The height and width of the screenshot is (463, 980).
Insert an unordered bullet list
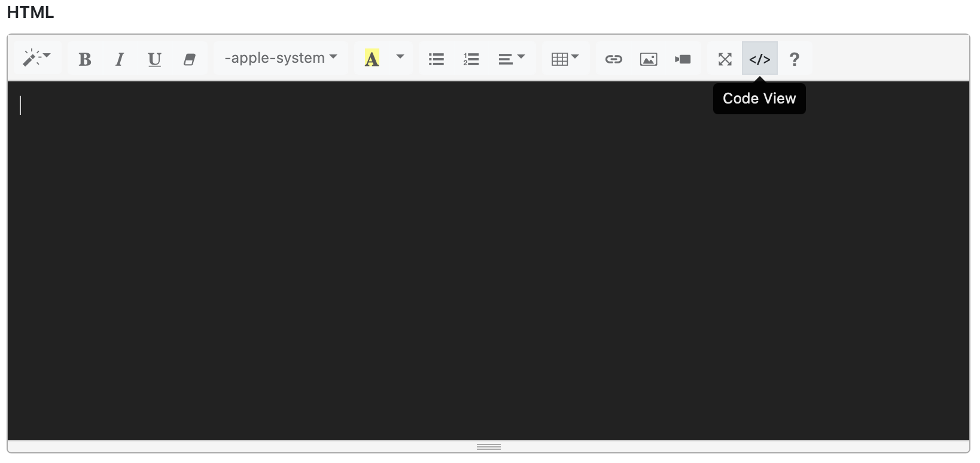(436, 59)
